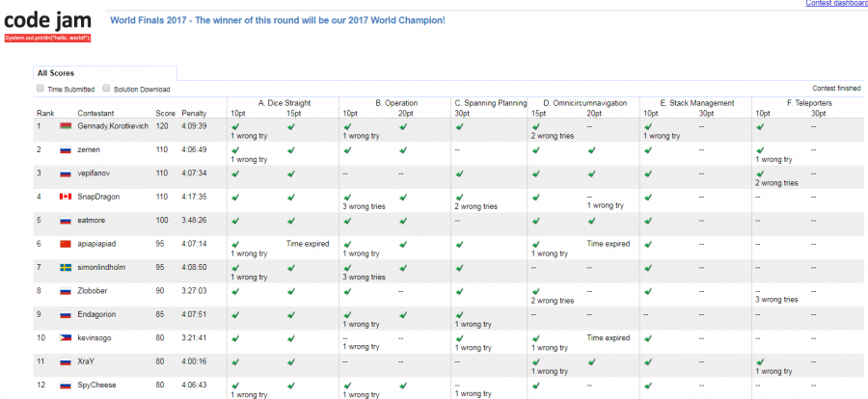The width and height of the screenshot is (868, 399).
Task: Enable the Time Submitted checkbox
Action: pos(40,89)
